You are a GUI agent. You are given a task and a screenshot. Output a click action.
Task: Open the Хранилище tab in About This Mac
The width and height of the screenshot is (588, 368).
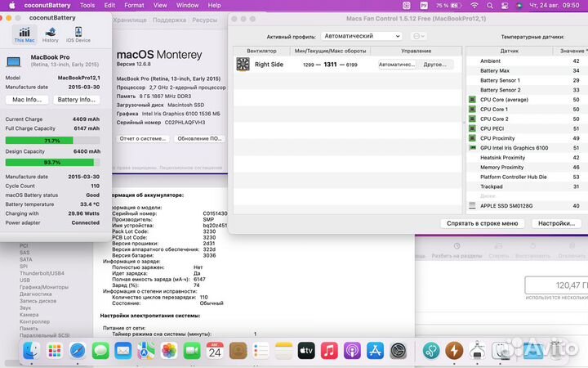tap(130, 20)
